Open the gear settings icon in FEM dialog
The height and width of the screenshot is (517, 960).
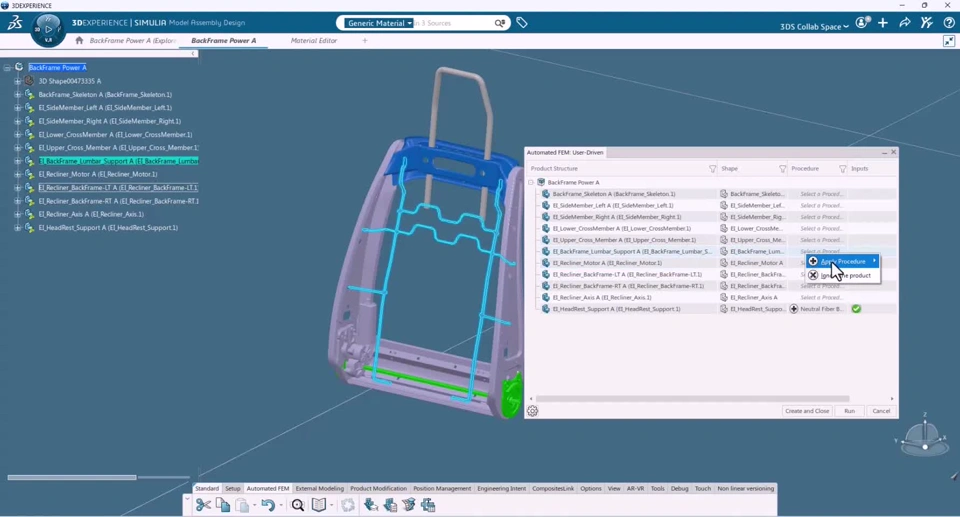click(533, 411)
